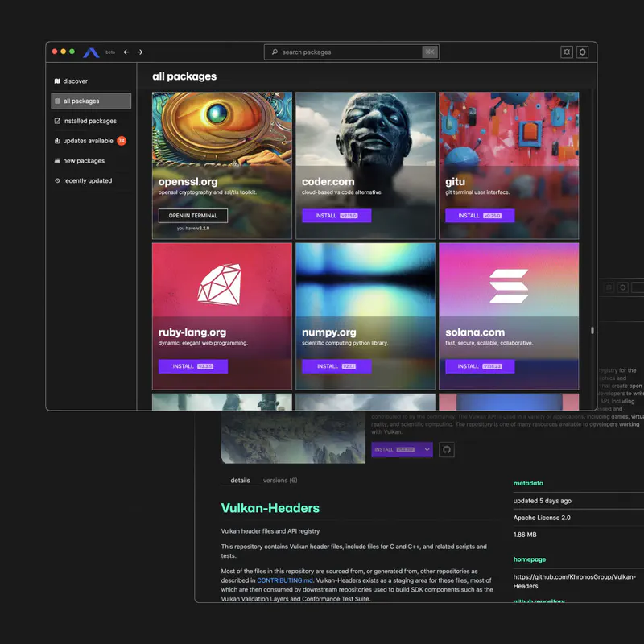Click the Solana logo

pos(509,286)
